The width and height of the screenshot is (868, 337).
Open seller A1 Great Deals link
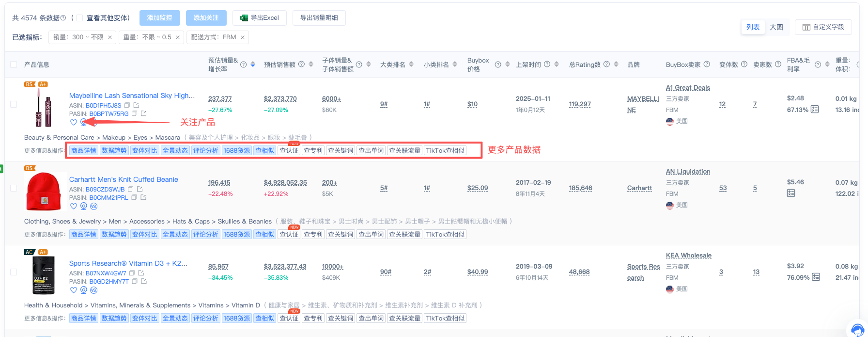pyautogui.click(x=688, y=88)
